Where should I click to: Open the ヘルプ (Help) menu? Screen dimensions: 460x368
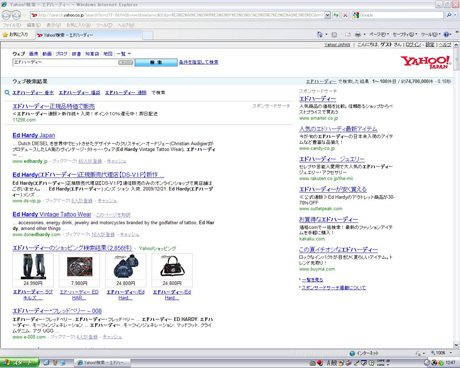125,25
